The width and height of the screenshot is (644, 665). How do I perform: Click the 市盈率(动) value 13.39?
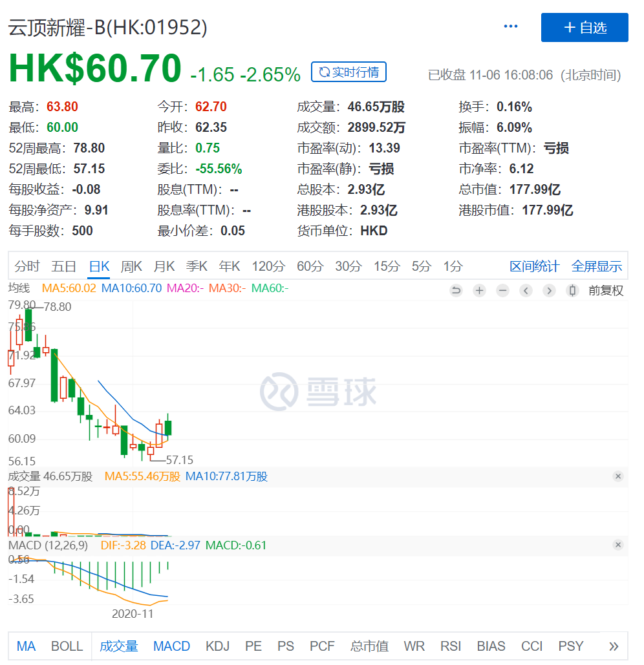(384, 148)
